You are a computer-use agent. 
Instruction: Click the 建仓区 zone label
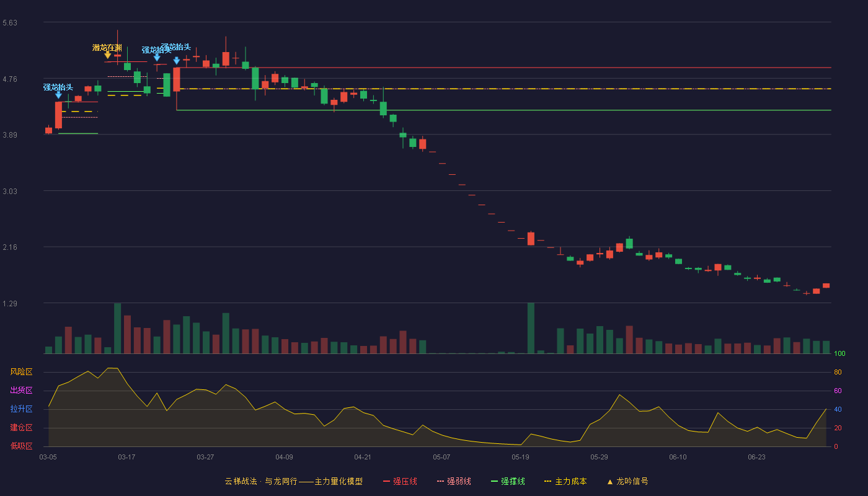[x=21, y=428]
